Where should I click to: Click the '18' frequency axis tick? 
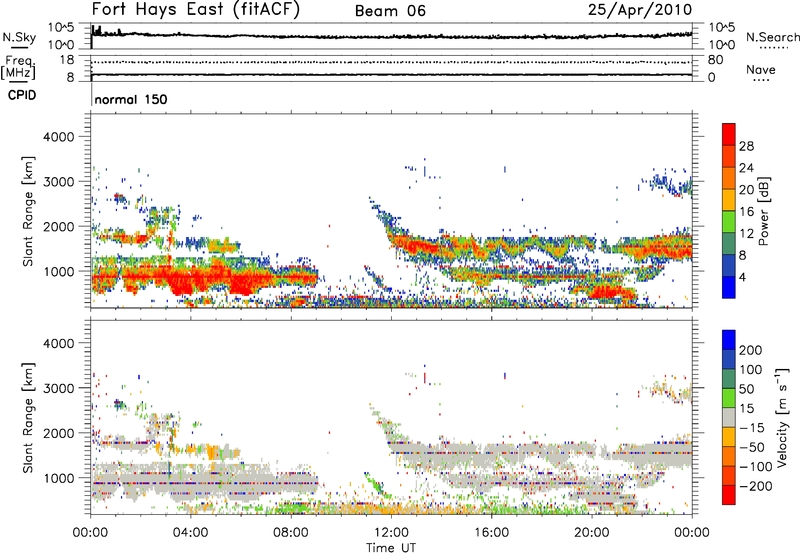[x=67, y=60]
